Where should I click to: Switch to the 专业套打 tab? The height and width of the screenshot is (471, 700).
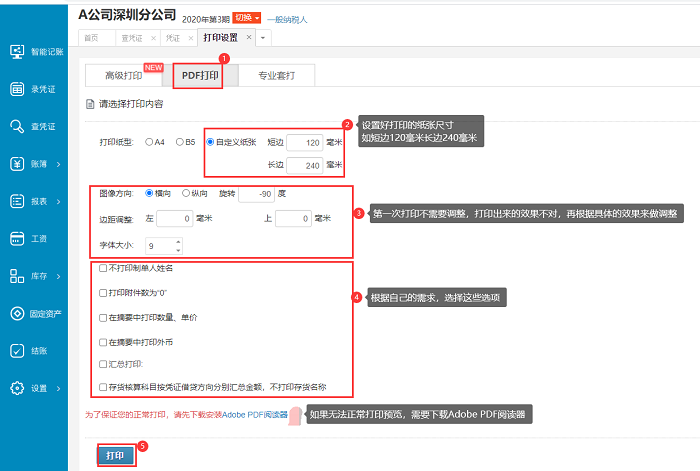(x=276, y=75)
